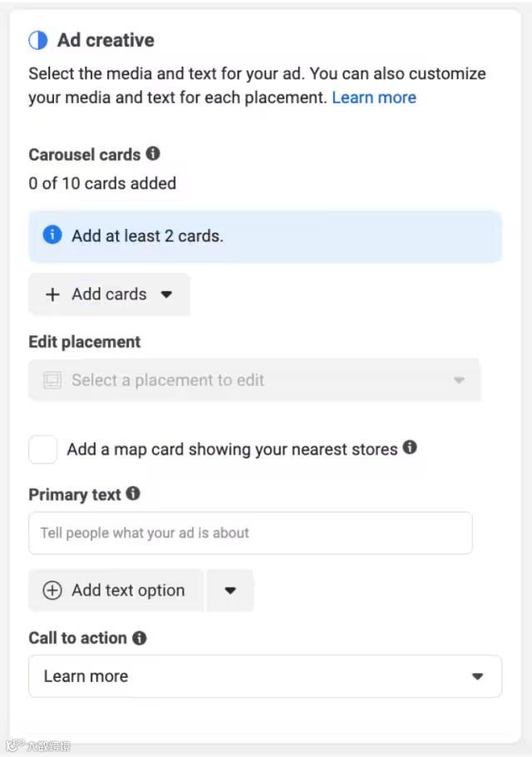
Task: Click the Primary text input field
Action: click(x=250, y=533)
